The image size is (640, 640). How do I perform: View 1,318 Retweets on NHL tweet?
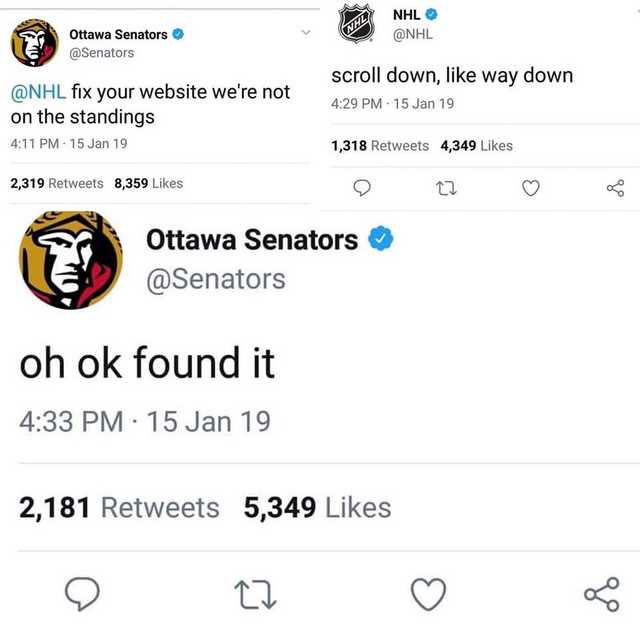coord(380,146)
